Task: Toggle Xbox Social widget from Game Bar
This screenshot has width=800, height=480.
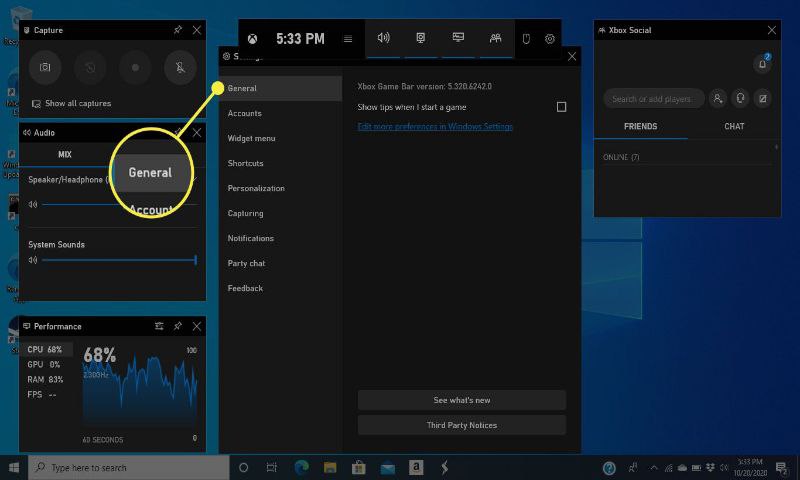Action: 495,38
